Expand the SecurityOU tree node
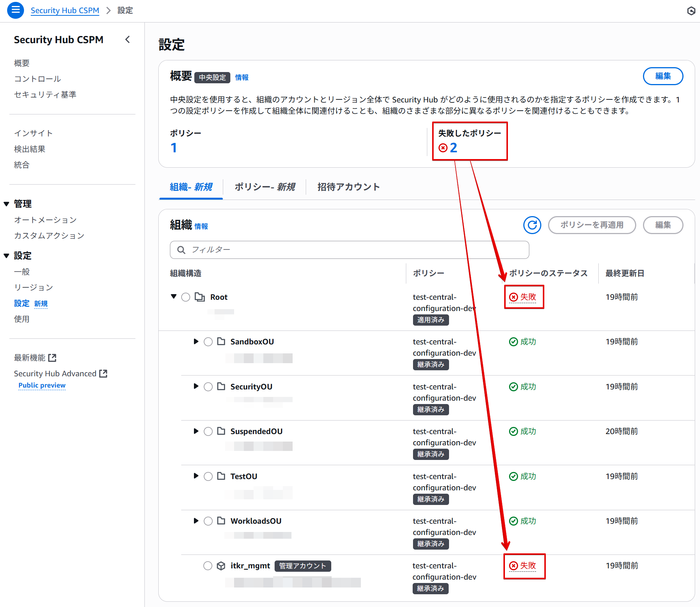 click(x=196, y=386)
